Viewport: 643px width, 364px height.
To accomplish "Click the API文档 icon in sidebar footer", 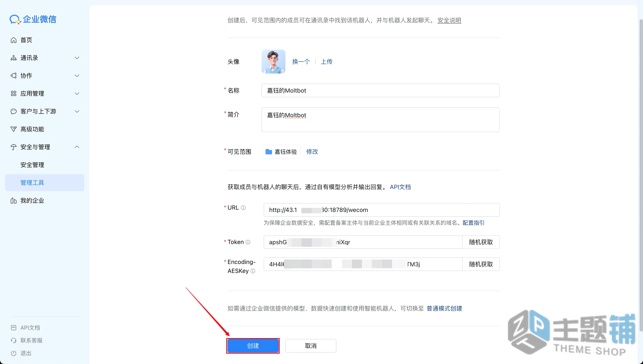I will [x=14, y=328].
